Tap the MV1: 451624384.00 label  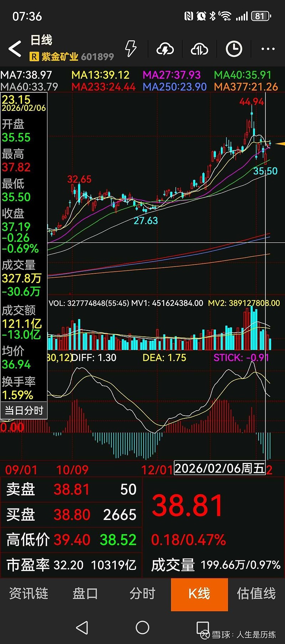pos(167,303)
